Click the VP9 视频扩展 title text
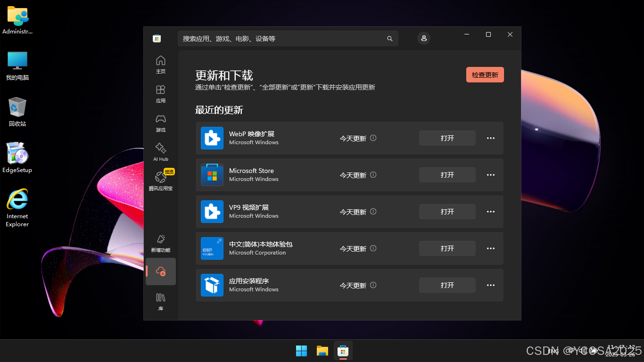Screen dimensions: 644x362 (249, 207)
